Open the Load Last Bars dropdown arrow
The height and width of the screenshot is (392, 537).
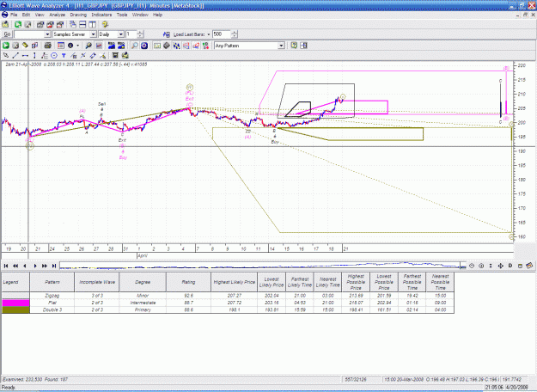click(209, 34)
